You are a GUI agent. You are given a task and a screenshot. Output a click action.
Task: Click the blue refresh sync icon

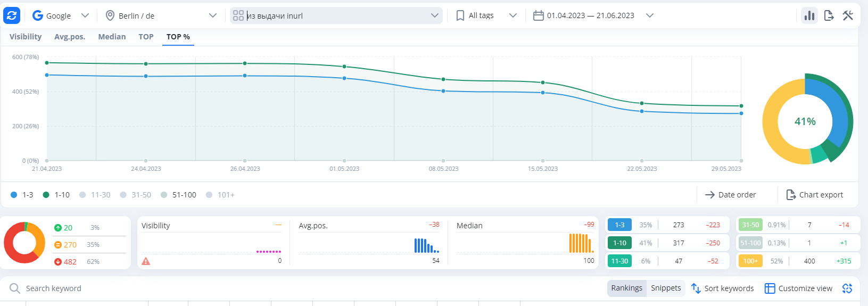coord(12,15)
